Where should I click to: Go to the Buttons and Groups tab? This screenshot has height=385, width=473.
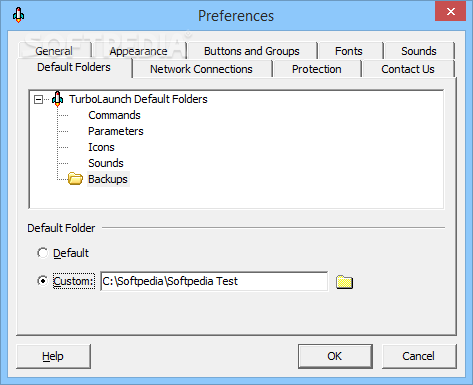coord(252,51)
